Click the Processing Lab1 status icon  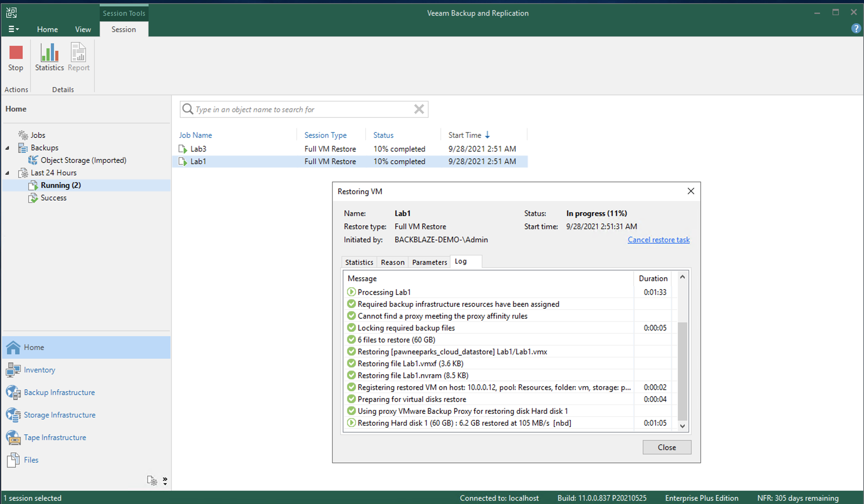click(x=351, y=292)
